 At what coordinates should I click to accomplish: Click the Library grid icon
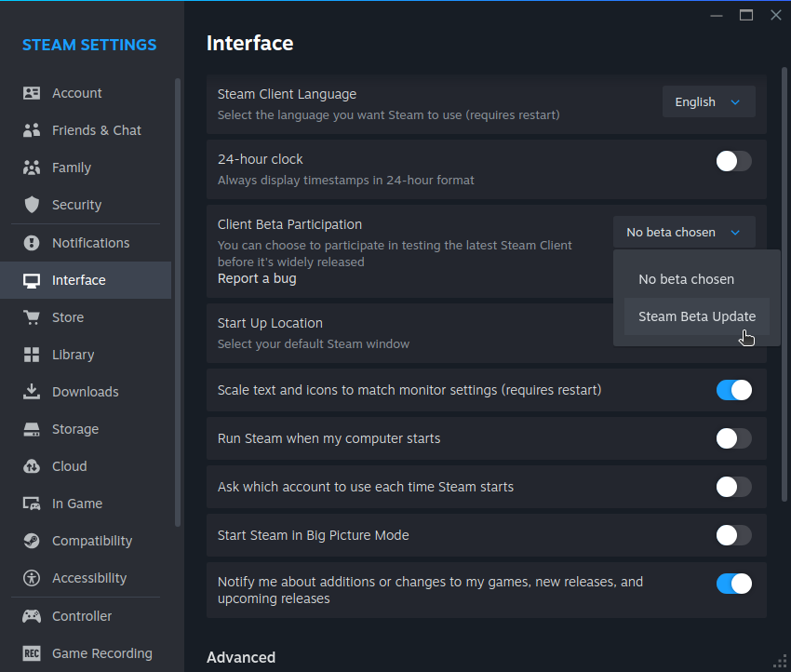(x=32, y=355)
